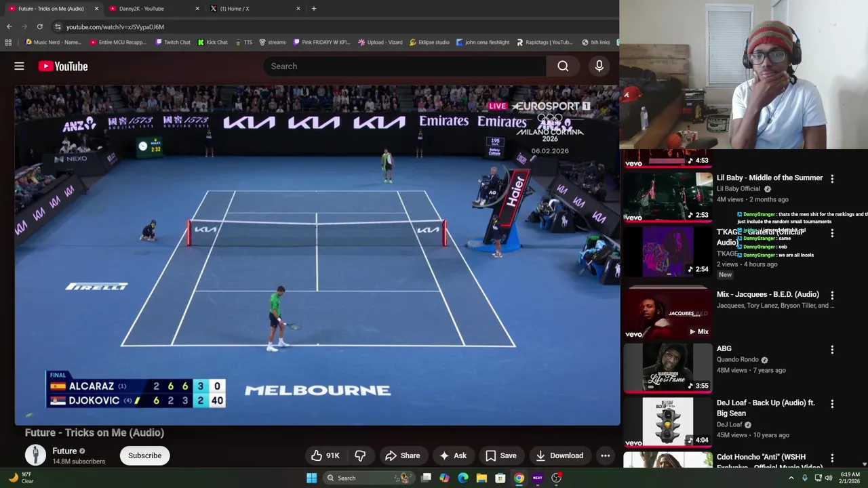Open options for Lil Baby Middle of the Summer
The width and height of the screenshot is (868, 488).
pos(832,179)
